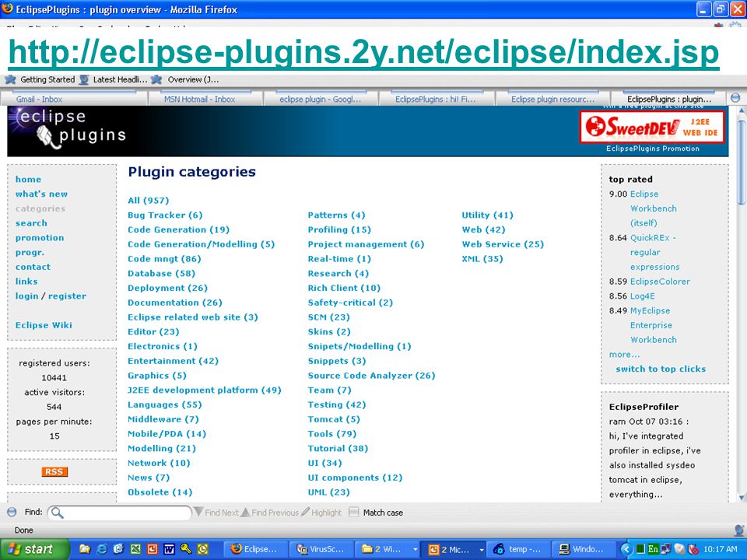Switch to Eclipse Firefox taskbar button
The height and width of the screenshot is (560, 747).
click(256, 549)
